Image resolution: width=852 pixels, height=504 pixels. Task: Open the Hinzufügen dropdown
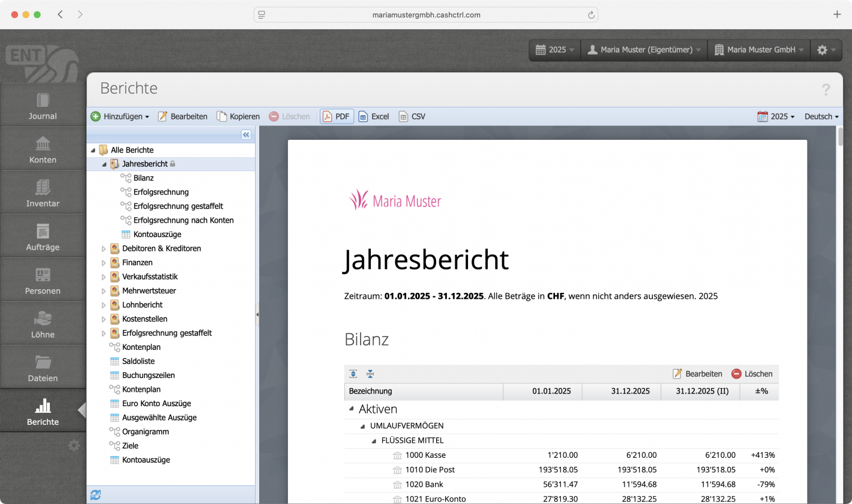(120, 116)
